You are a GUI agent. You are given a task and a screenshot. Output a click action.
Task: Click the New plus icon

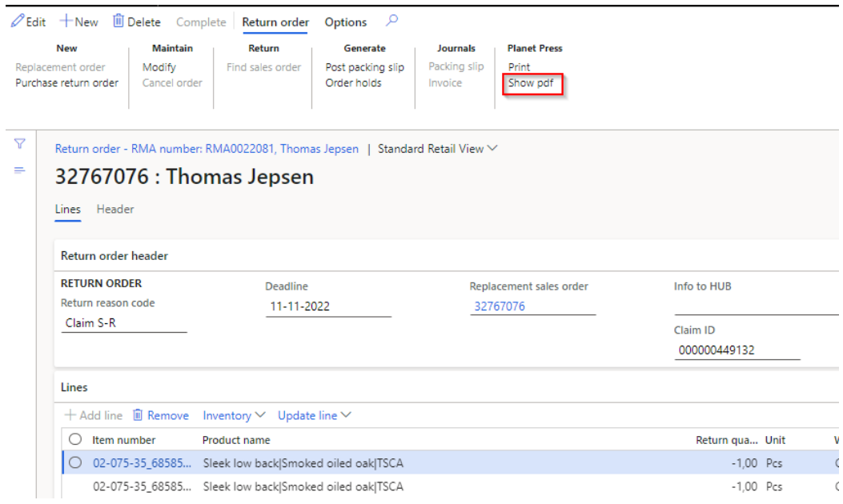[66, 22]
